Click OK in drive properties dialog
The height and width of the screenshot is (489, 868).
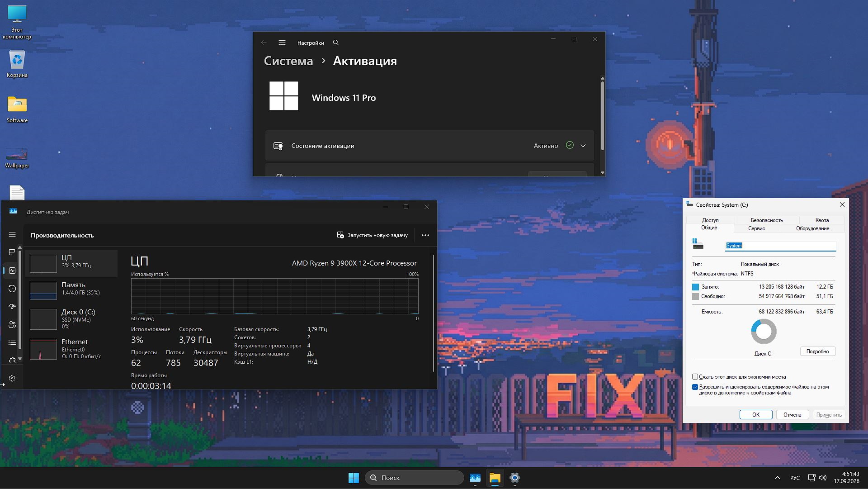tap(756, 415)
